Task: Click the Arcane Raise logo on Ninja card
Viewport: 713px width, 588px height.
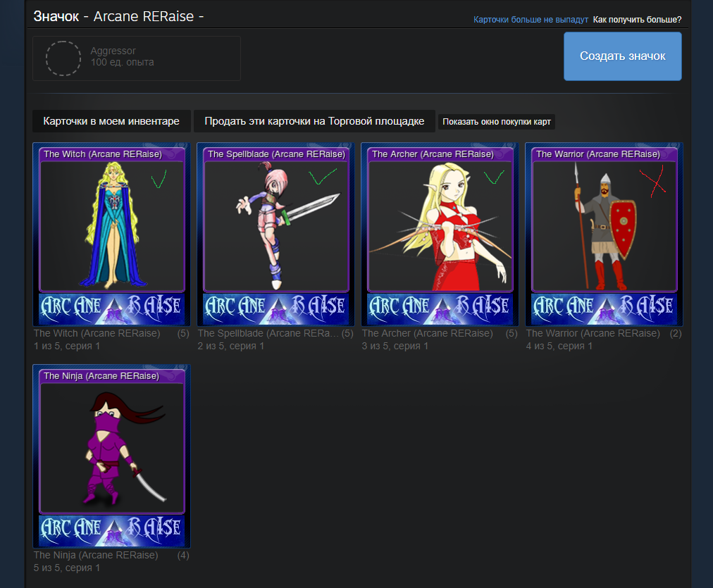Action: tap(112, 530)
